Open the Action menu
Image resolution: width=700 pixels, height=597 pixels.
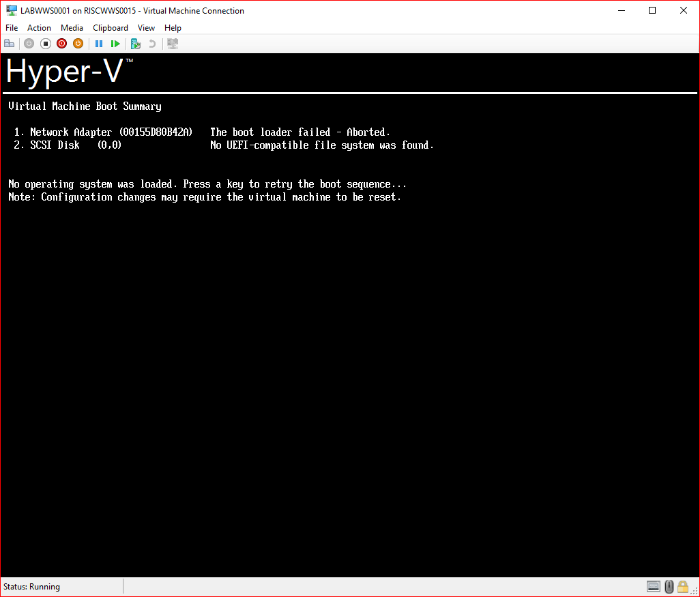pyautogui.click(x=40, y=28)
